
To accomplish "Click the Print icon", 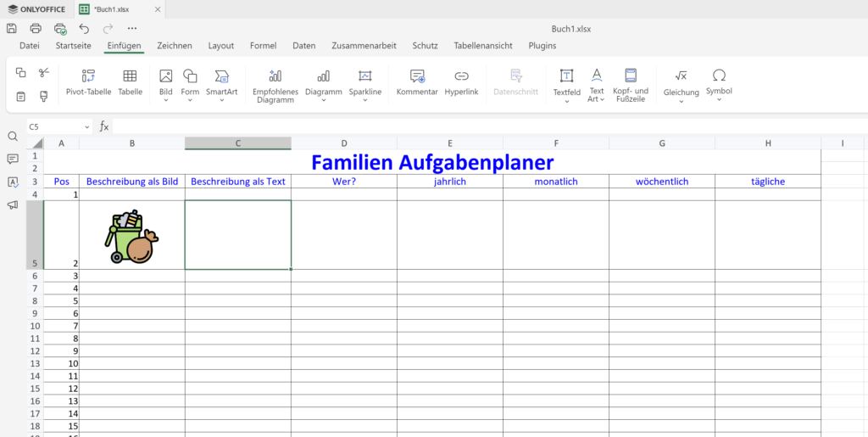I will click(36, 28).
